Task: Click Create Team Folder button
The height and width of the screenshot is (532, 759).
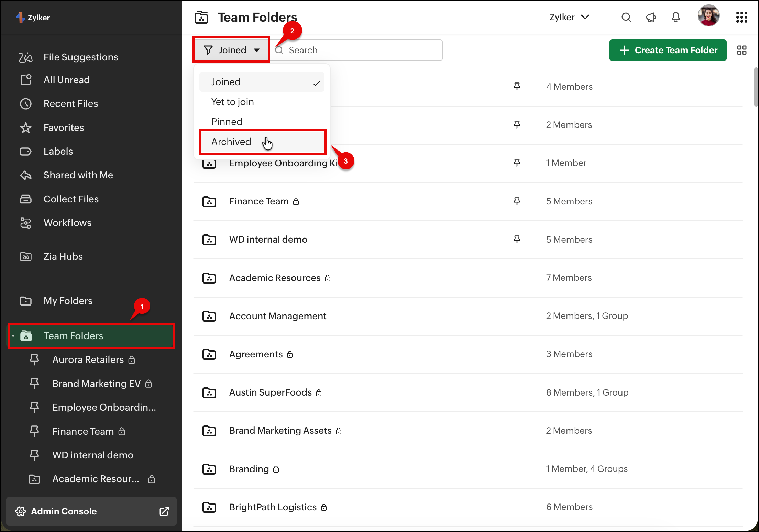Action: 668,50
